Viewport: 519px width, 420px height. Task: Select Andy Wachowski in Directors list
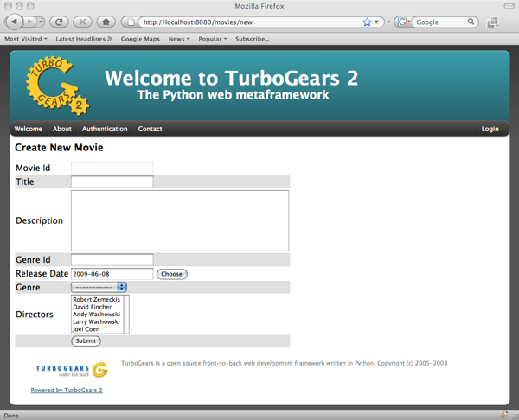pos(96,315)
